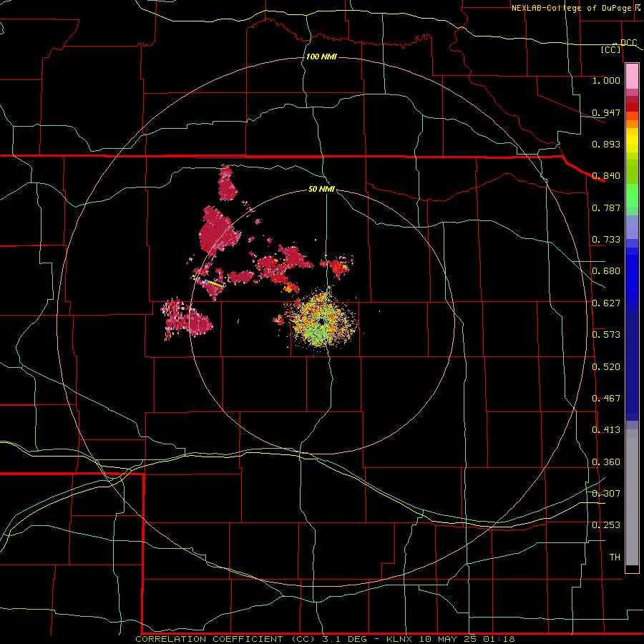The image size is (644, 644).
Task: Click the 0.360 scale value
Action: (x=606, y=462)
